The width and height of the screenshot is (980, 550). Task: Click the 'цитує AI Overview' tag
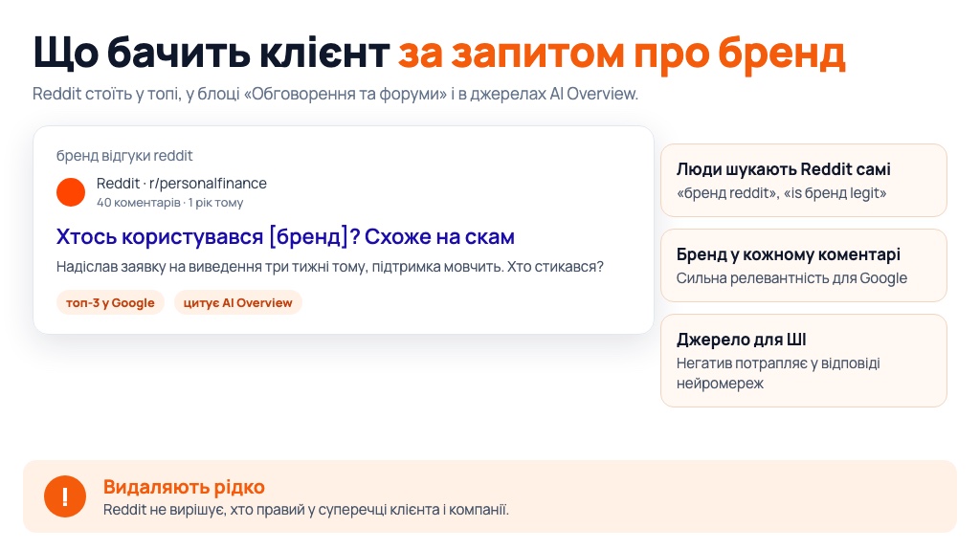click(237, 302)
